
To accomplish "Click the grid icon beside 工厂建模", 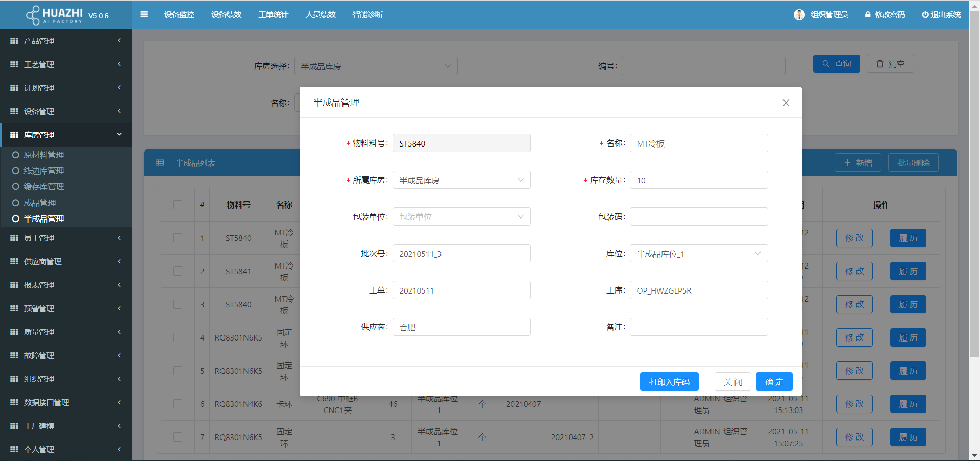I will [x=14, y=426].
